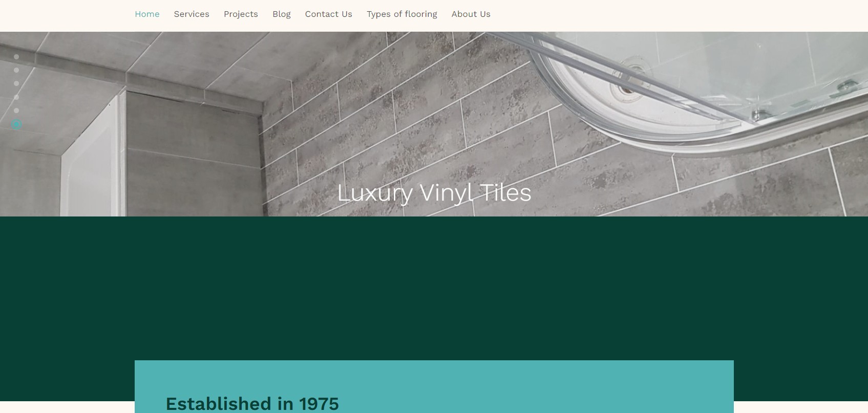Click the active teal slideshow dot

[16, 124]
